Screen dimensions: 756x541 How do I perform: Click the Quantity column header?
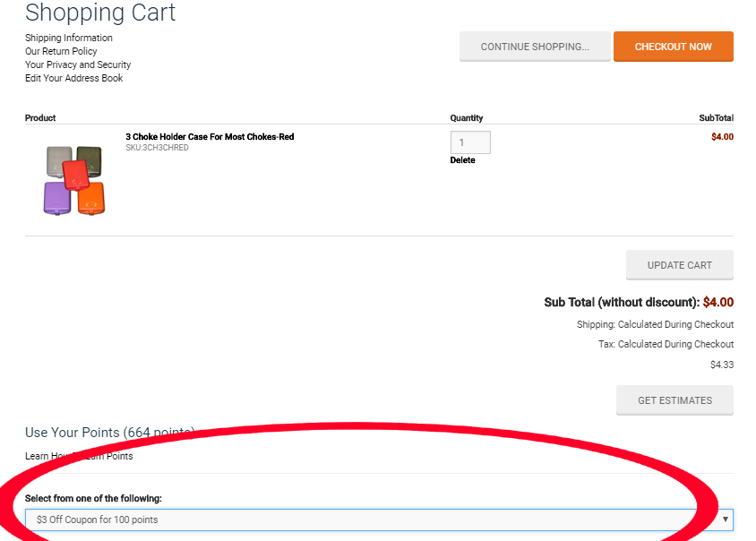(x=466, y=118)
